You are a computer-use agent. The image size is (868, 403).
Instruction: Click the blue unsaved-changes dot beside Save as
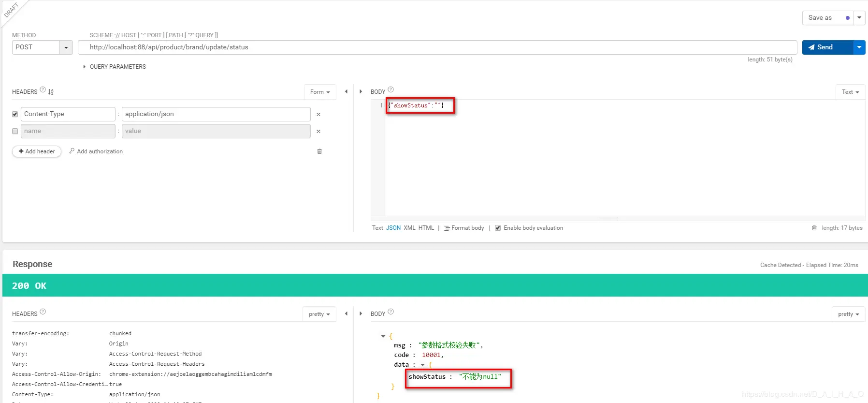tap(848, 18)
